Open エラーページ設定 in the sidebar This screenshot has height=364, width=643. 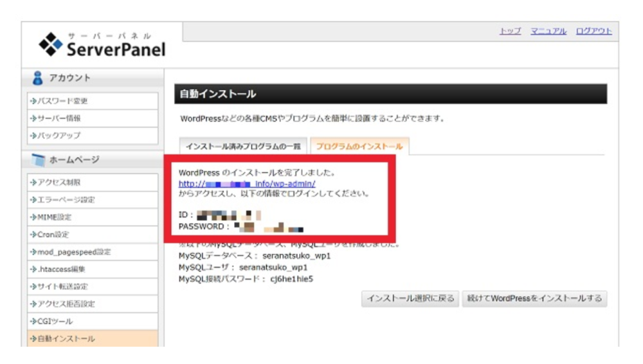(93, 200)
